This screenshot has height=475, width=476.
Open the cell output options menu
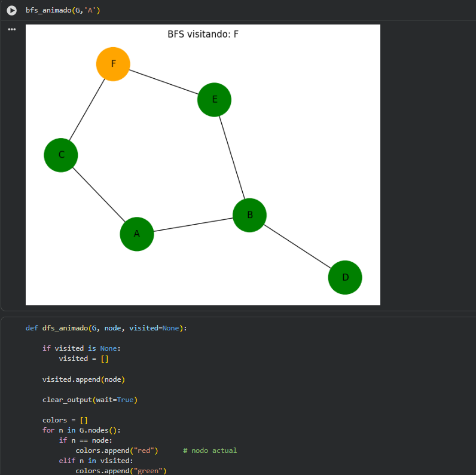click(x=12, y=29)
